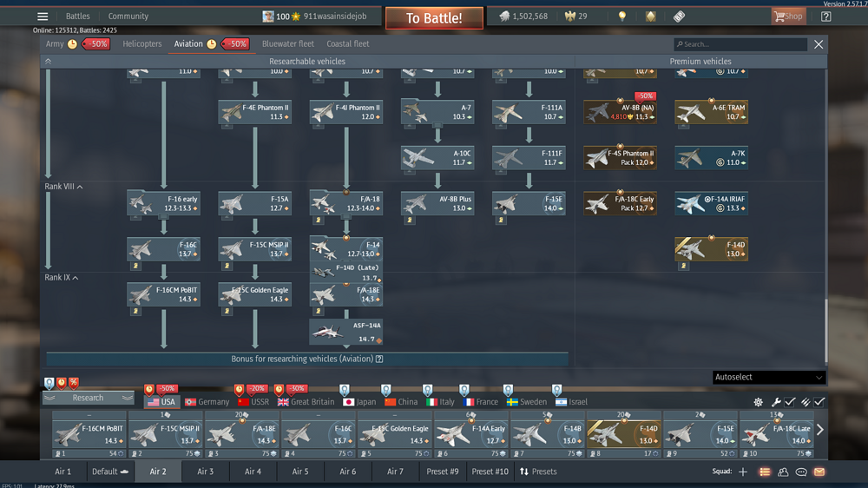The image size is (868, 488).
Task: Select the F-111F in the tree
Action: (529, 158)
